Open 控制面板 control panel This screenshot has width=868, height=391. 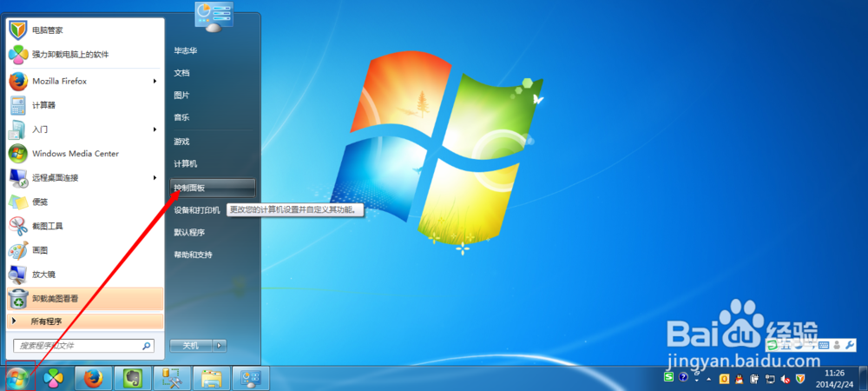[x=214, y=188]
